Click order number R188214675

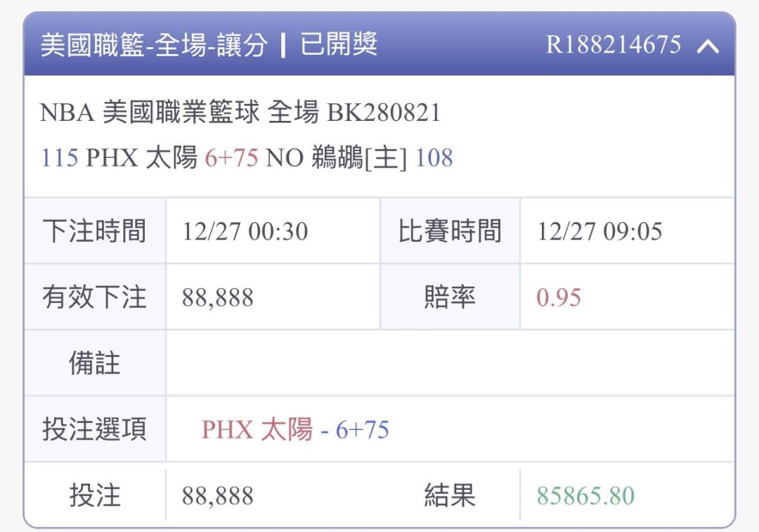point(613,46)
